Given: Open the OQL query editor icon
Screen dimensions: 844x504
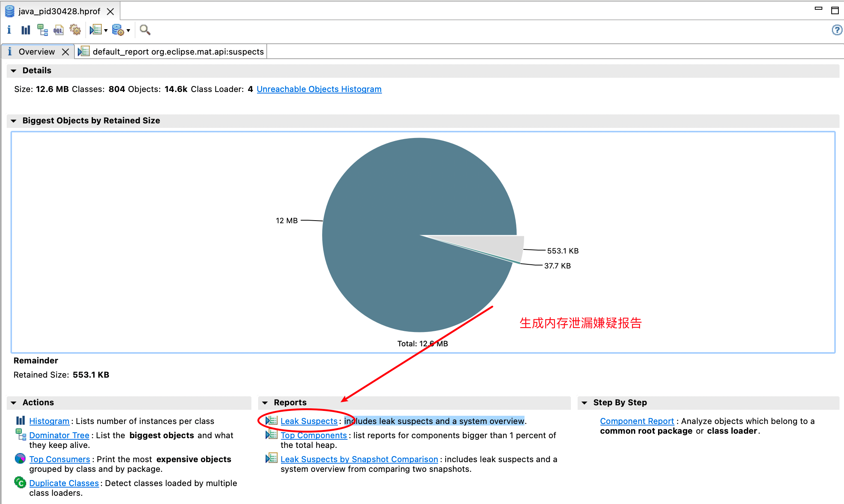Looking at the screenshot, I should click(x=59, y=30).
